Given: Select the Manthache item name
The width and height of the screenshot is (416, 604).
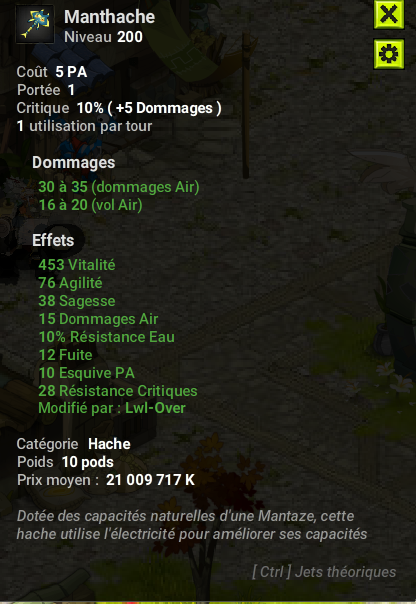Looking at the screenshot, I should coord(109,17).
